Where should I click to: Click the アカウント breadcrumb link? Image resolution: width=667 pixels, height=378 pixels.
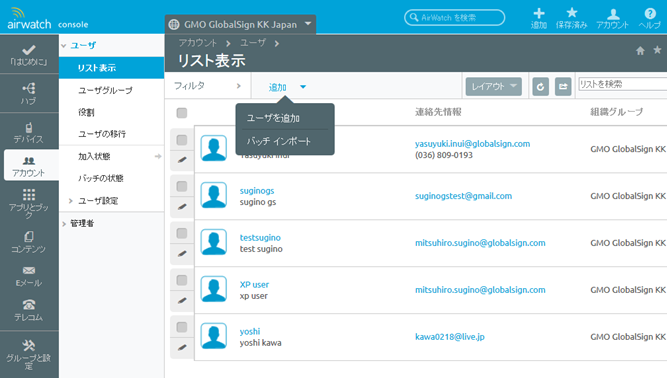[x=198, y=43]
